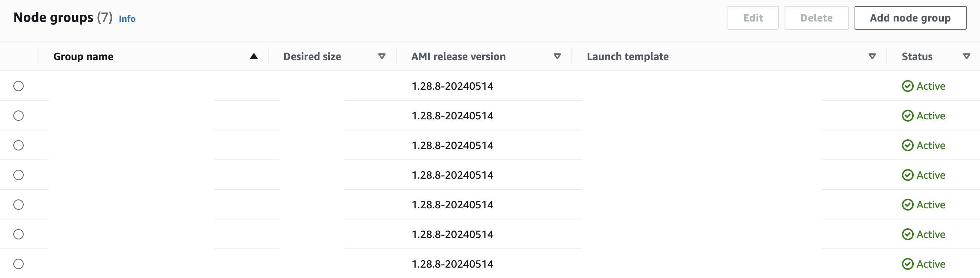Sort table by Desired size header
Viewport: 980px width, 278px height.
coord(312,56)
